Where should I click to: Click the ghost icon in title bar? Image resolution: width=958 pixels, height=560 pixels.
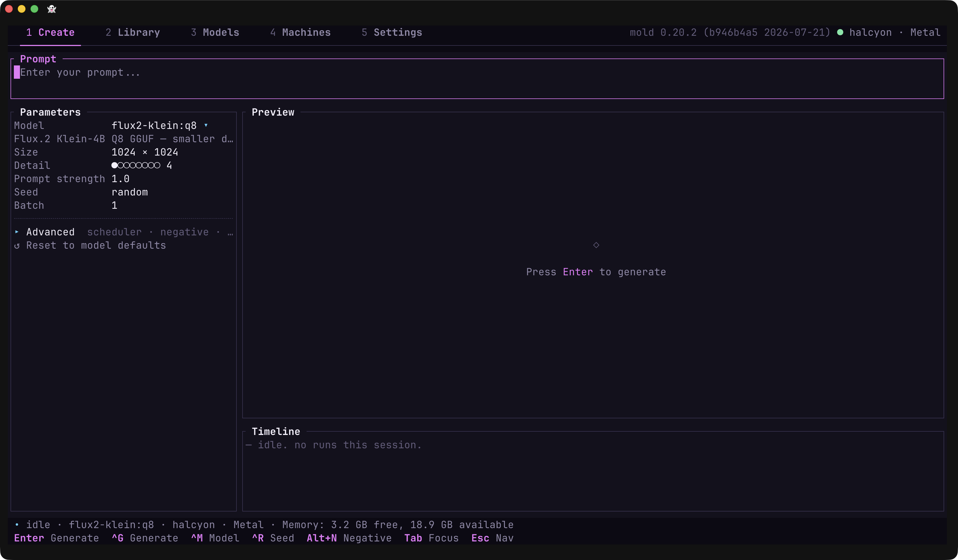[x=52, y=9]
